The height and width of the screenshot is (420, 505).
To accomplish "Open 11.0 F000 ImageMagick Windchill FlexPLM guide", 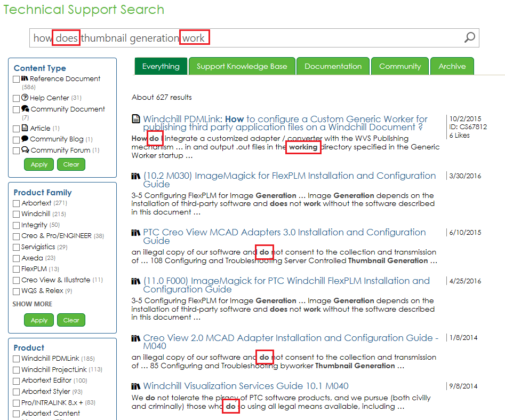I will [286, 284].
